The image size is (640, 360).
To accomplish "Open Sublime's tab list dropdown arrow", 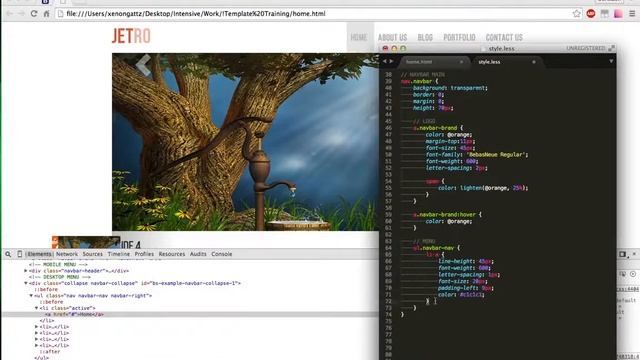I will pos(611,61).
